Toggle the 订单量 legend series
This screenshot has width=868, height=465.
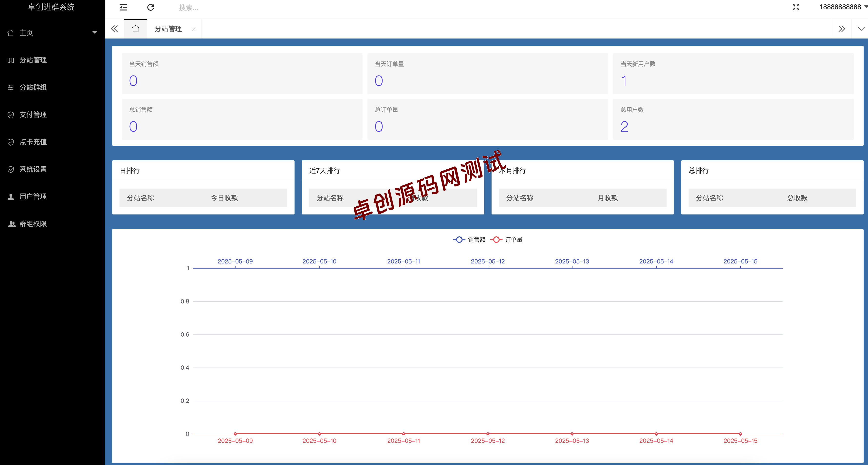(506, 239)
